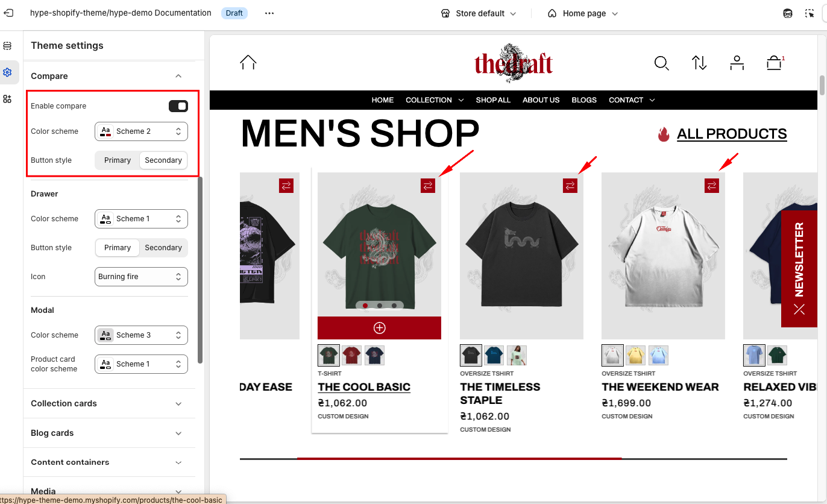Open the COLLECTION navigation menu
Screen dimensions: 827x504
coord(435,100)
